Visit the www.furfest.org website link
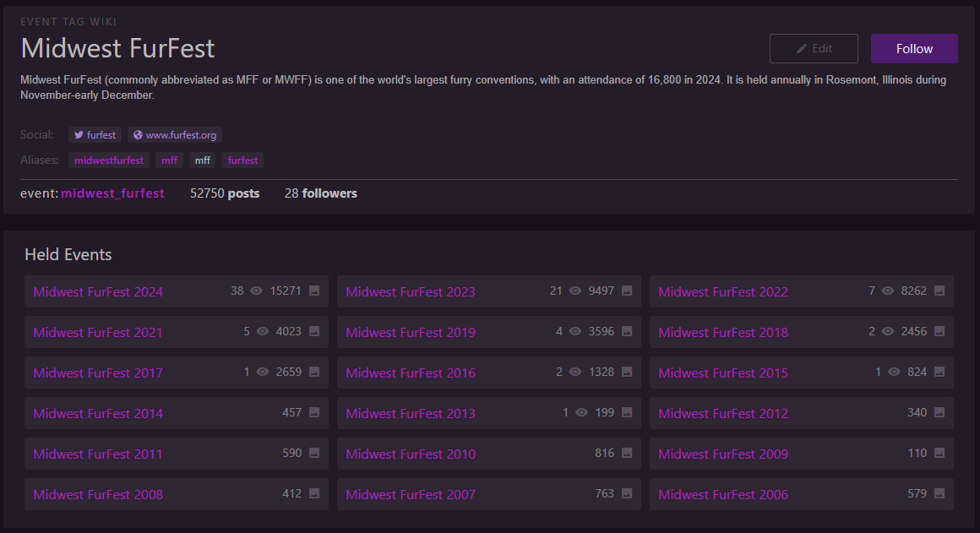 [175, 135]
